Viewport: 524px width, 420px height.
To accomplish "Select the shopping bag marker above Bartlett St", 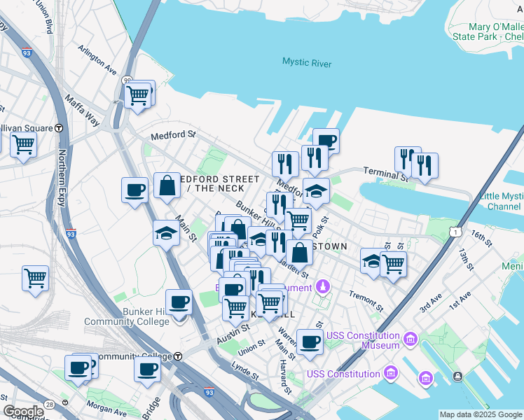I will pyautogui.click(x=300, y=253).
